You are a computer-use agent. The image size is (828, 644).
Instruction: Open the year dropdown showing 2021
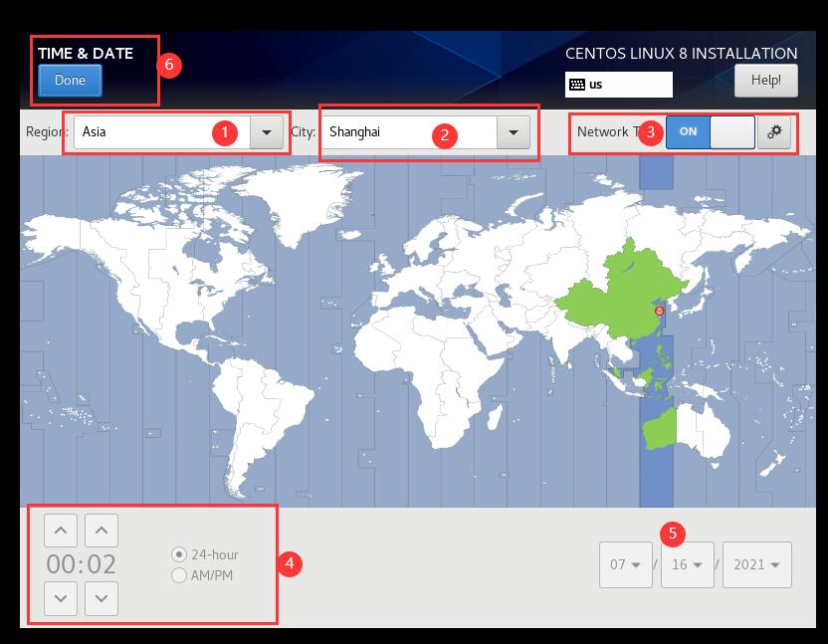(756, 564)
